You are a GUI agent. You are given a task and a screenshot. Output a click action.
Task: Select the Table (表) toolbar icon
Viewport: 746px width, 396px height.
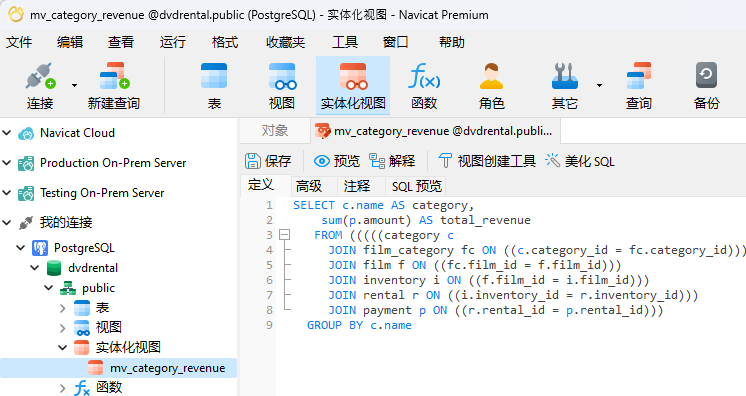214,76
